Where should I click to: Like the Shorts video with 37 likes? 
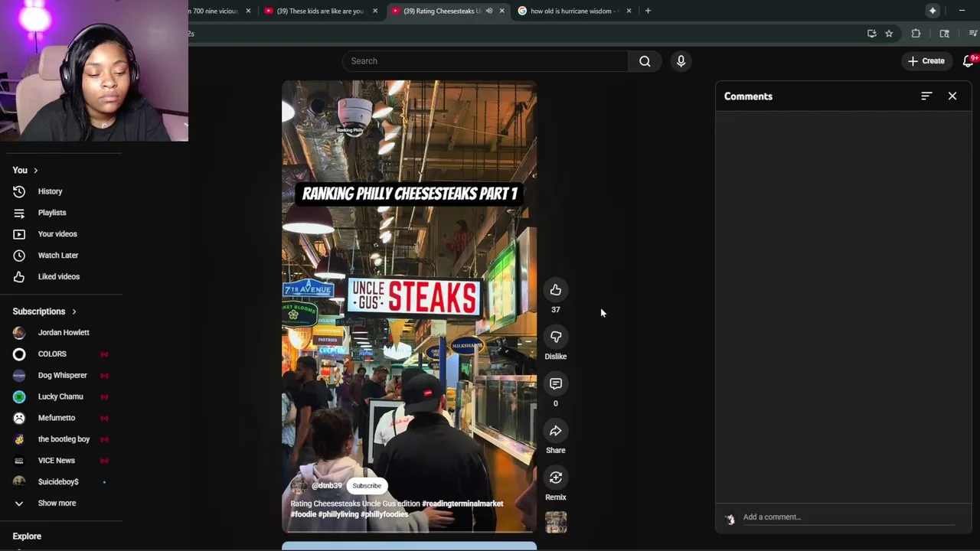556,290
